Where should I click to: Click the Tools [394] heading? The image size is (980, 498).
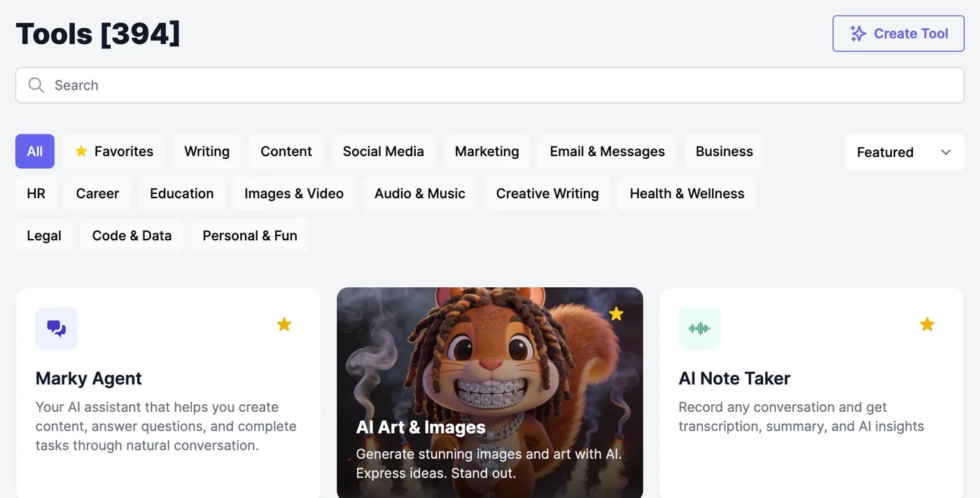coord(98,34)
